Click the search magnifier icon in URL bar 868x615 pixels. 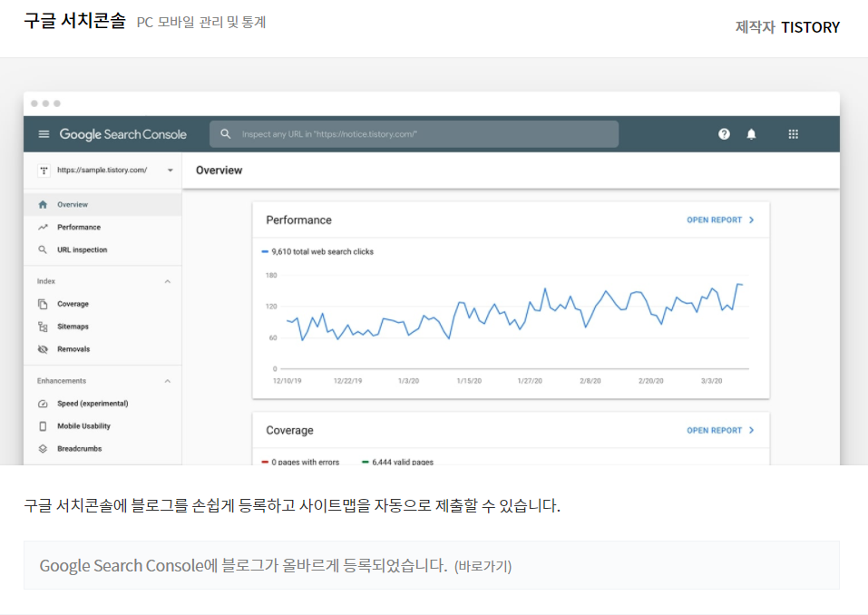pos(225,134)
